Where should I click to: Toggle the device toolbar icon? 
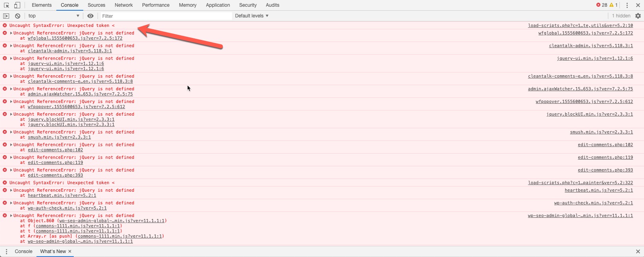pyautogui.click(x=17, y=5)
